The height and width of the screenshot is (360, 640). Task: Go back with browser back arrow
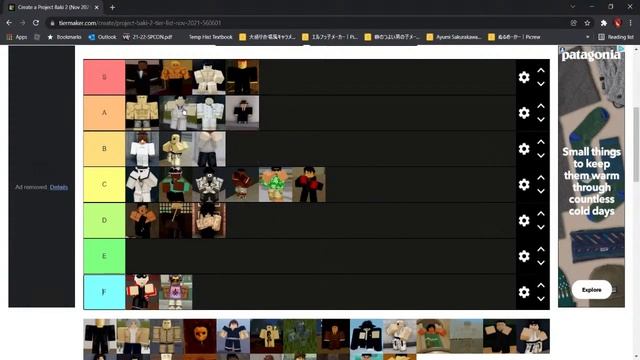point(9,23)
